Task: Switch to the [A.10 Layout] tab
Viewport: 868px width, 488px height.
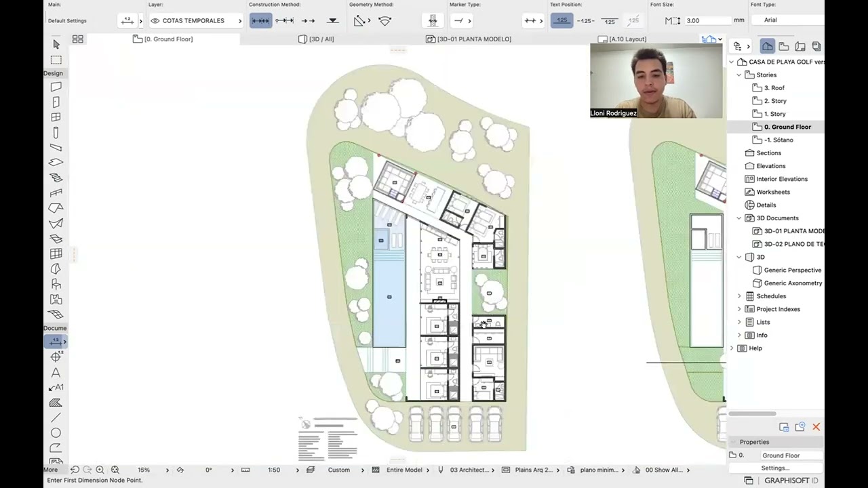Action: point(623,39)
